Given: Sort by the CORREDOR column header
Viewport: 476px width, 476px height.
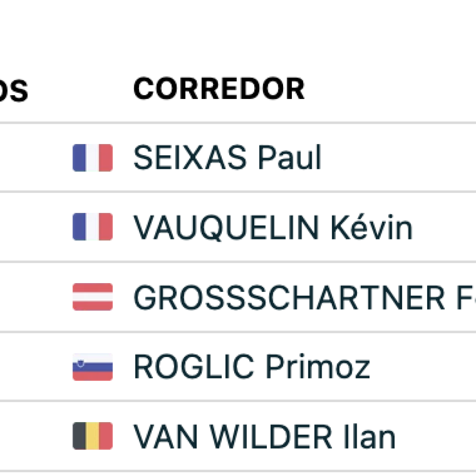Looking at the screenshot, I should tap(218, 89).
